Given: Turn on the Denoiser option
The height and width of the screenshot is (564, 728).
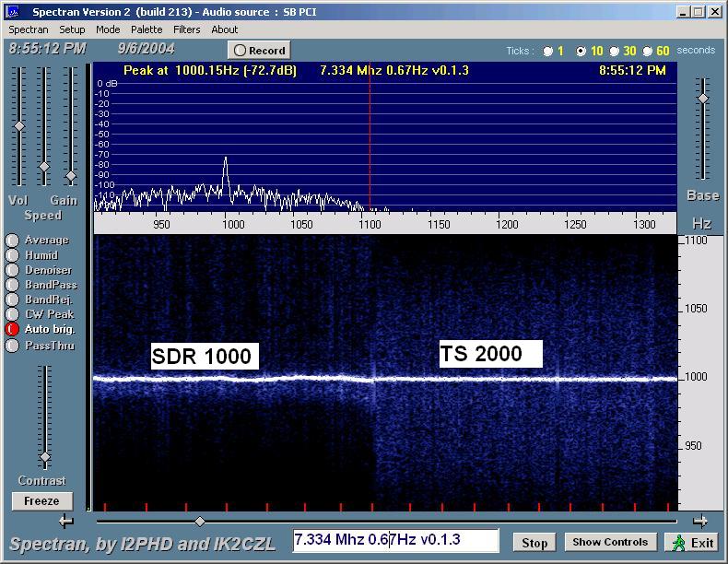Looking at the screenshot, I should pos(12,270).
